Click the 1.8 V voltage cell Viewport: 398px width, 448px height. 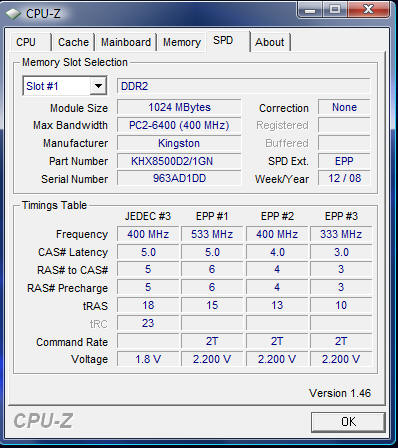click(148, 359)
